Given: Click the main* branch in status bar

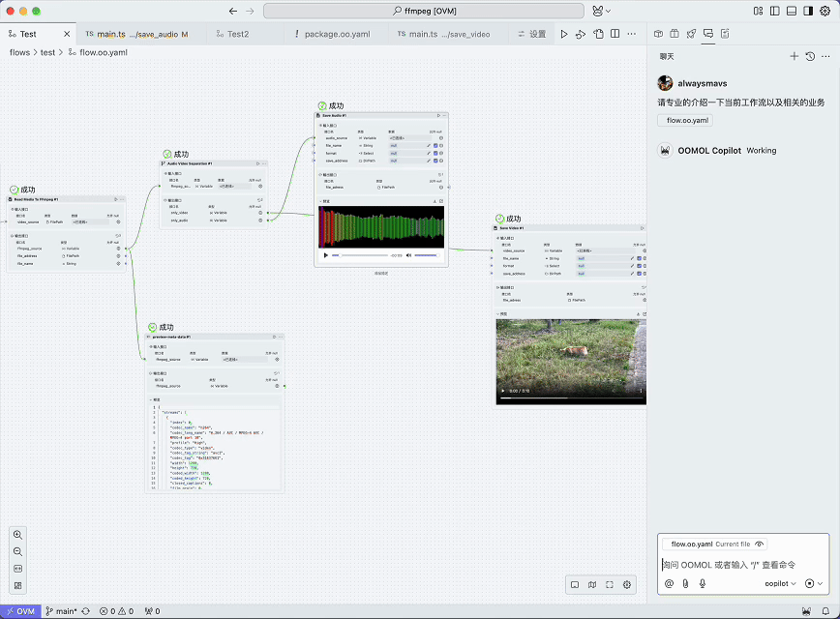Looking at the screenshot, I should 66,611.
